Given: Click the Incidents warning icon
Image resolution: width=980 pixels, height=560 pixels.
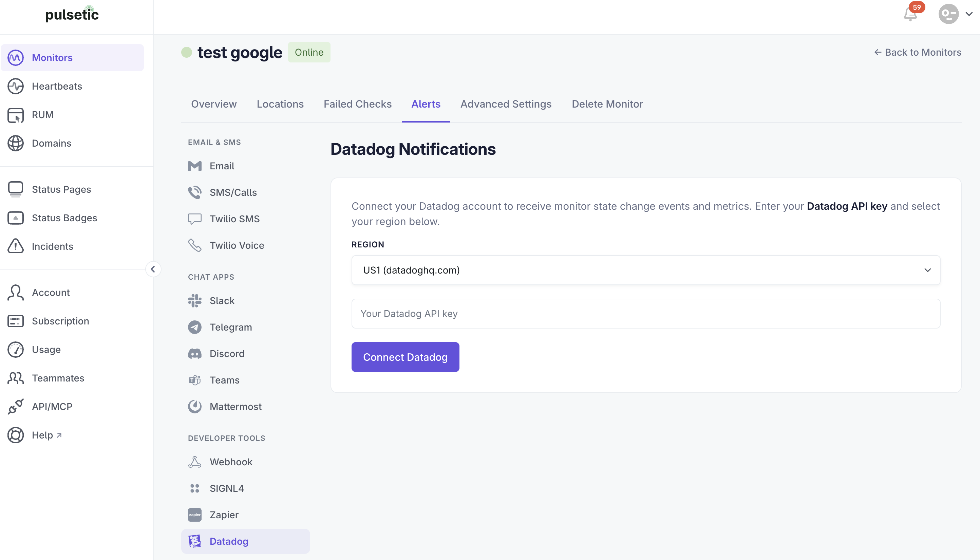Looking at the screenshot, I should pos(16,246).
